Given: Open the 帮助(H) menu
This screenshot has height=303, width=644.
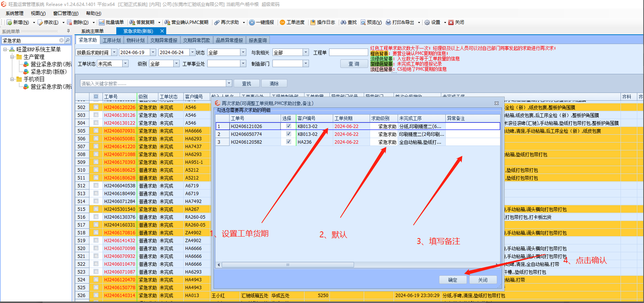Looking at the screenshot, I should (x=94, y=13).
